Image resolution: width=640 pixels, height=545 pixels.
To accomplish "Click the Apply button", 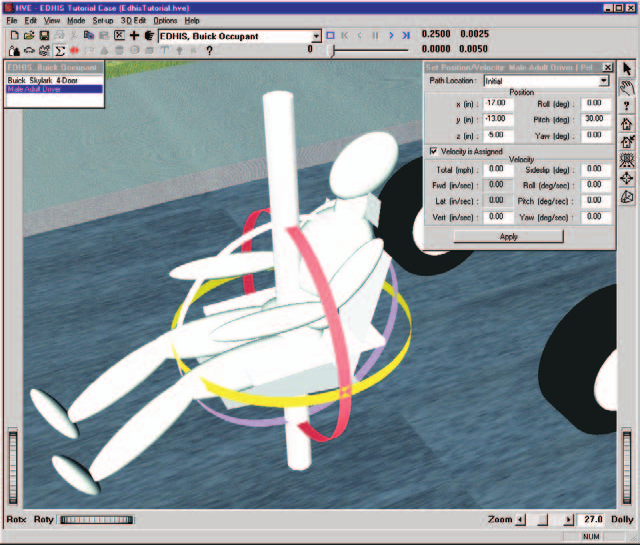I will click(x=508, y=236).
